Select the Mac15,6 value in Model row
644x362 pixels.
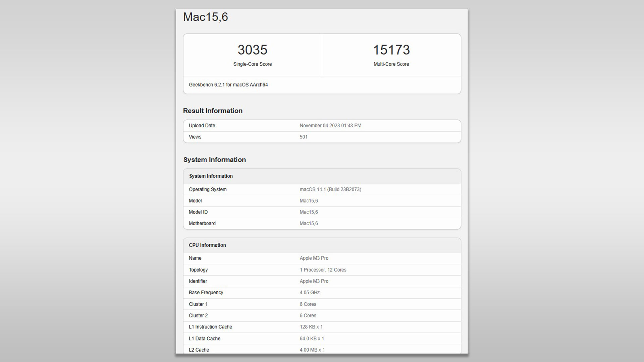[x=309, y=201]
